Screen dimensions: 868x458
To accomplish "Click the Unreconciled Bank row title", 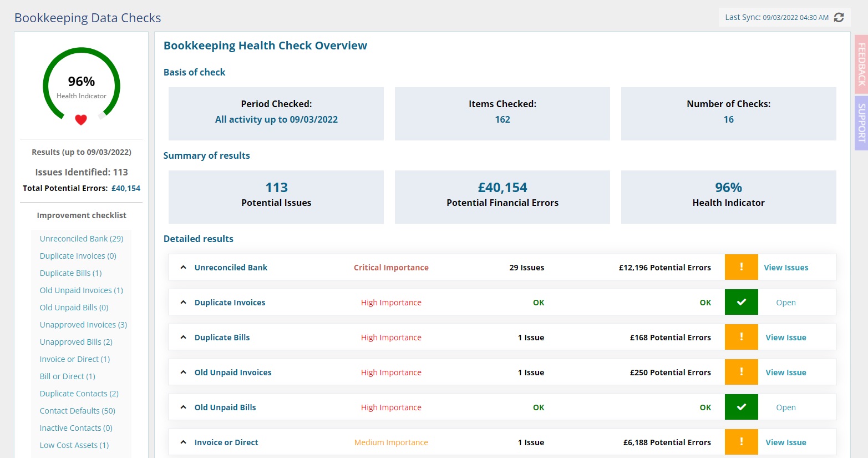I will point(231,268).
